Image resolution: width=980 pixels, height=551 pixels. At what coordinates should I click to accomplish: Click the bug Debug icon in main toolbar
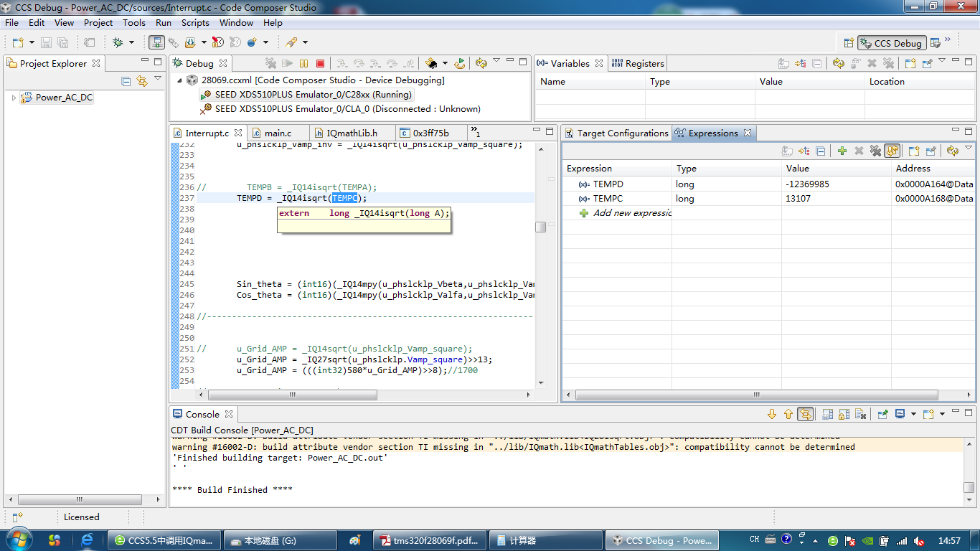pos(118,43)
